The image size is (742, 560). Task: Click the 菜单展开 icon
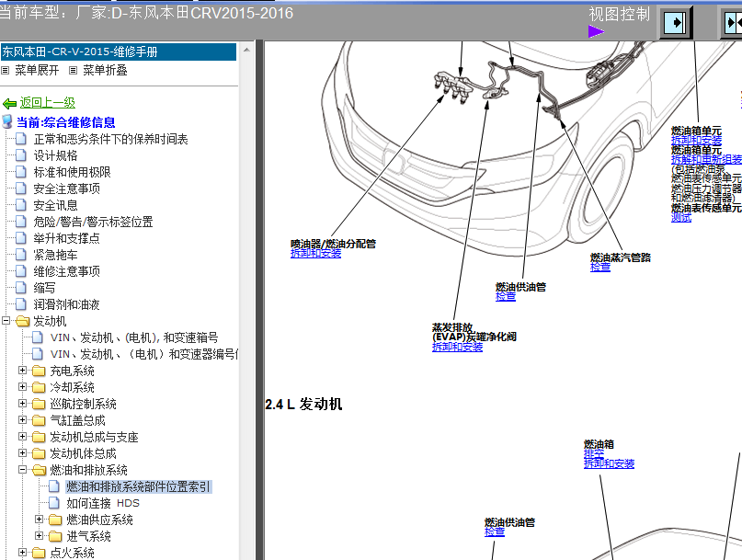6,71
